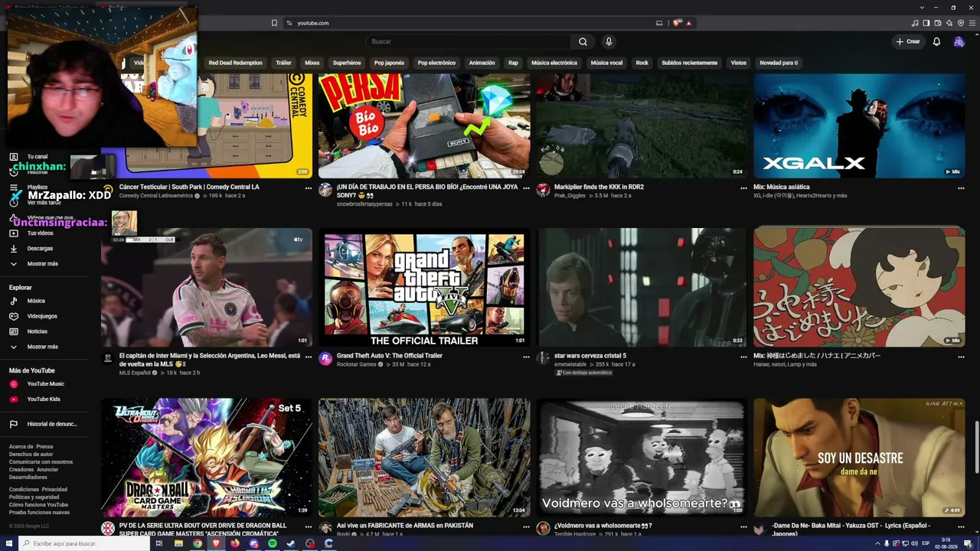Open the account avatar menu
Viewport: 980px width, 551px height.
(x=959, y=41)
